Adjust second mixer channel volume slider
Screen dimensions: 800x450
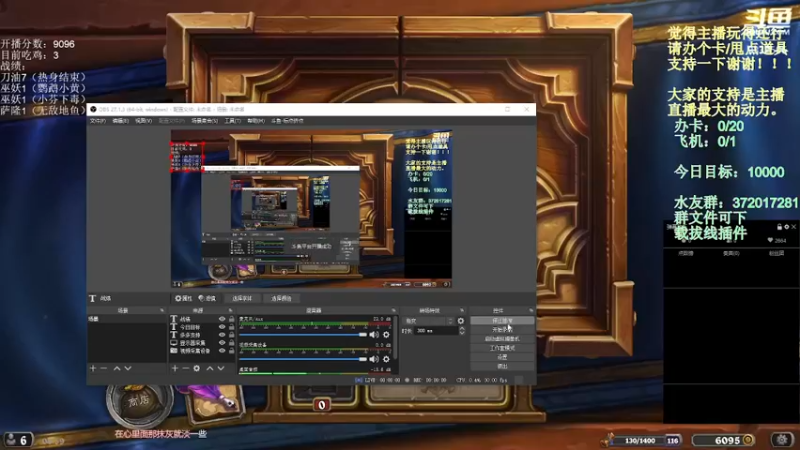coord(303,359)
